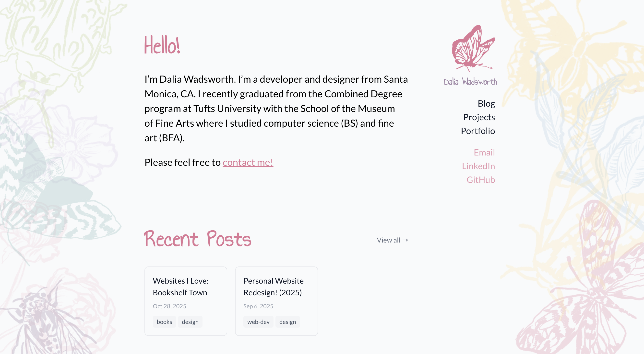Click the Hello! heading
Screen dimensions: 644x354
click(x=162, y=45)
